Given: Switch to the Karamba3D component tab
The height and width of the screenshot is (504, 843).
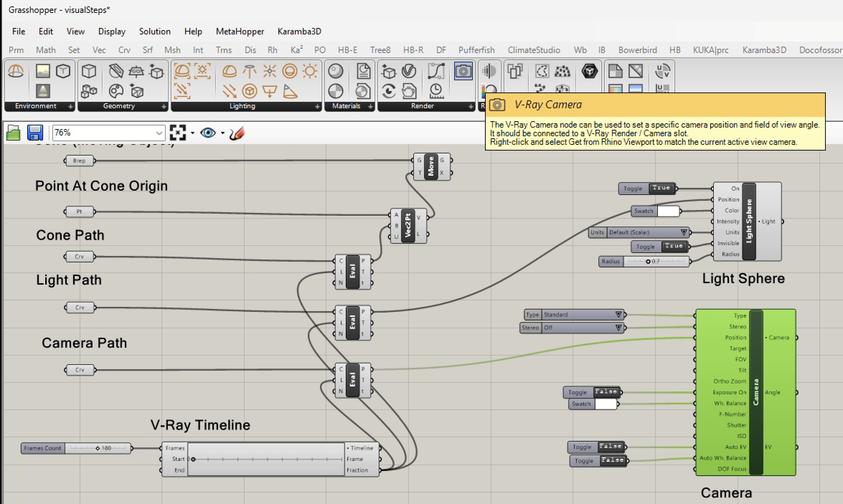Looking at the screenshot, I should point(764,50).
